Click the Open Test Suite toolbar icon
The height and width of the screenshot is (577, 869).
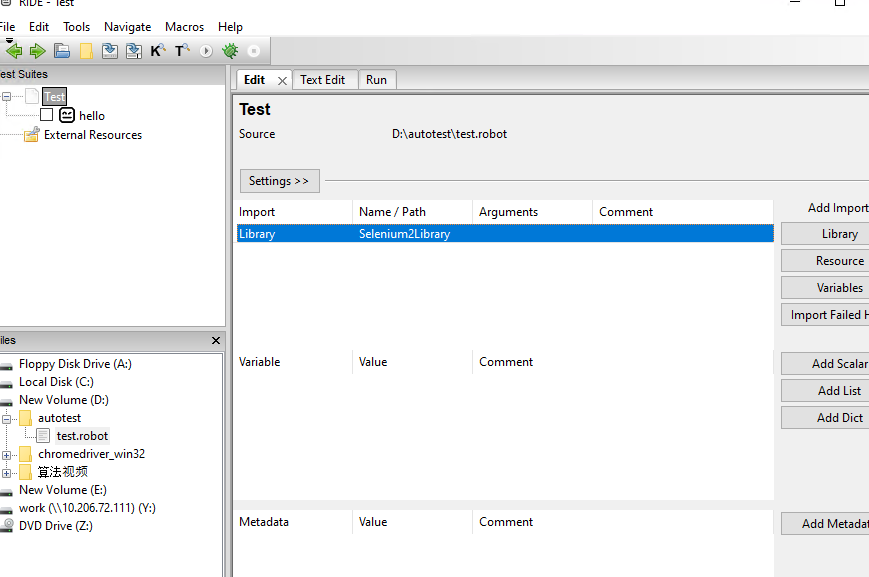[62, 51]
